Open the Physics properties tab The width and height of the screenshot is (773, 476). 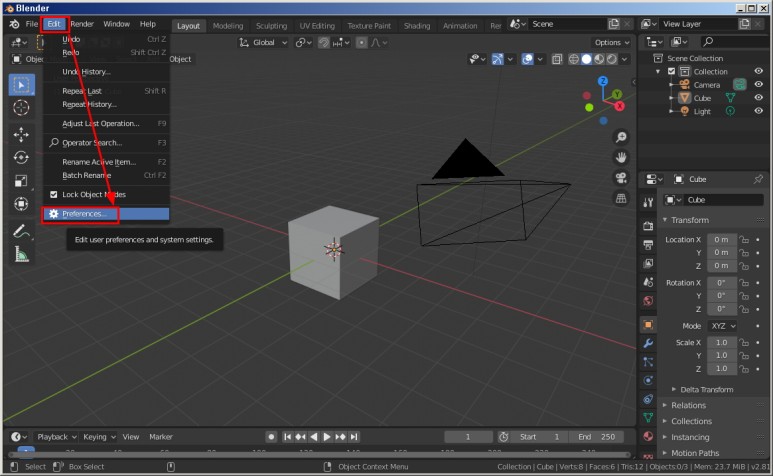648,380
